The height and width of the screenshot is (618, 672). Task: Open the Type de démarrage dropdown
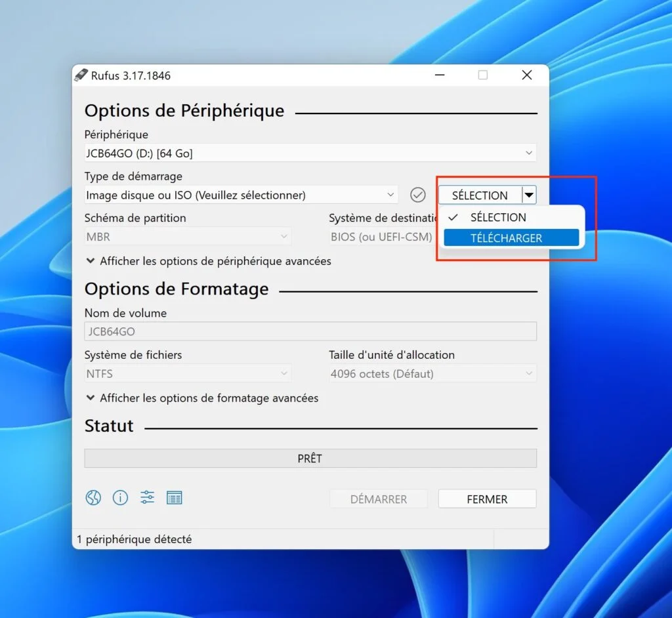241,195
